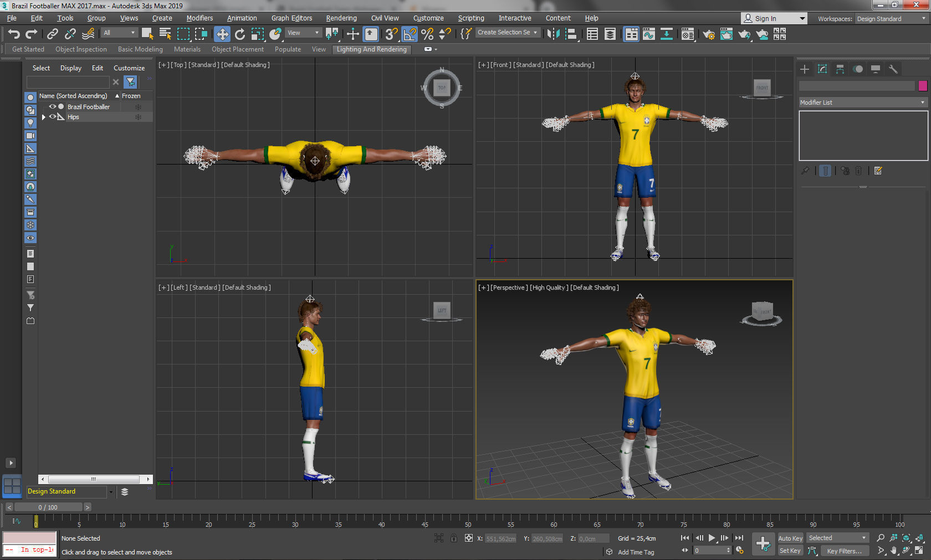Open the Material Editor icon
The height and width of the screenshot is (560, 931).
pos(688,34)
